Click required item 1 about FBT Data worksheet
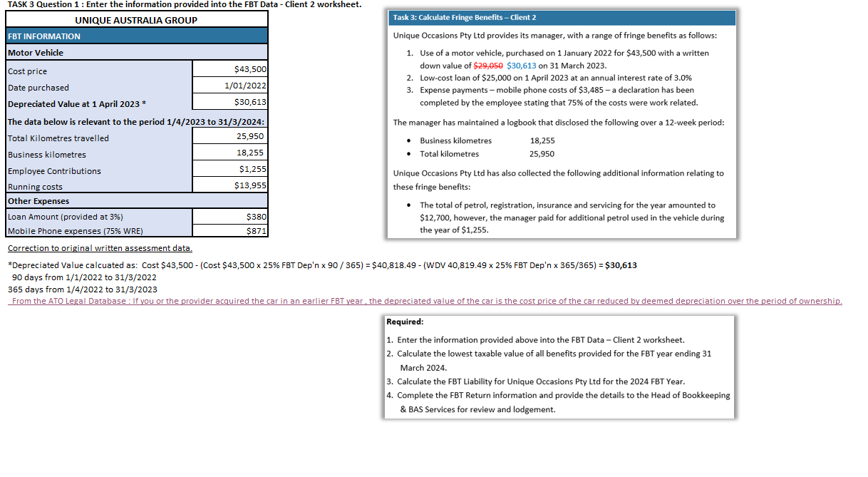This screenshot has height=477, width=868. (535, 340)
